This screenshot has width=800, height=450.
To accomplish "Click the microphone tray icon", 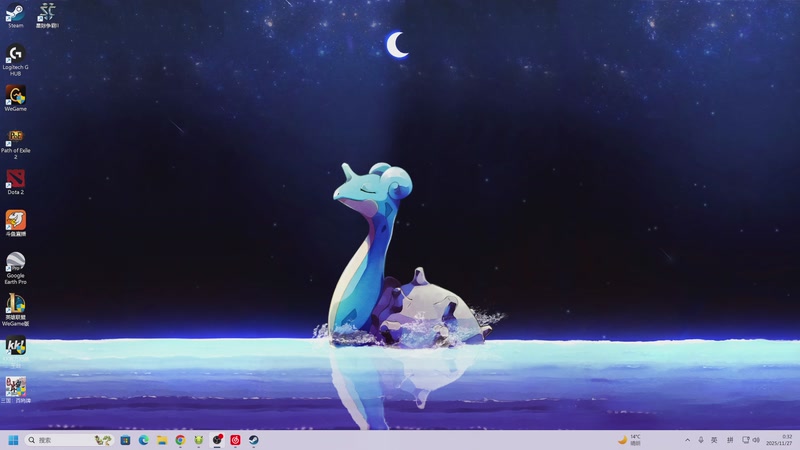I will [x=701, y=440].
